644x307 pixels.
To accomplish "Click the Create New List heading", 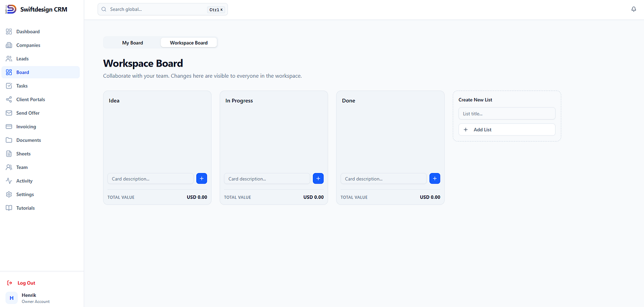I will click(475, 100).
